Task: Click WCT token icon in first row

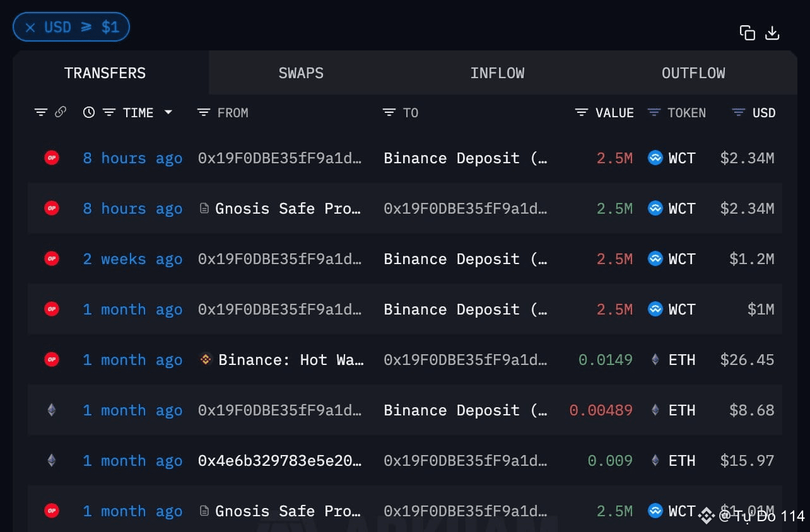Action: coord(655,158)
